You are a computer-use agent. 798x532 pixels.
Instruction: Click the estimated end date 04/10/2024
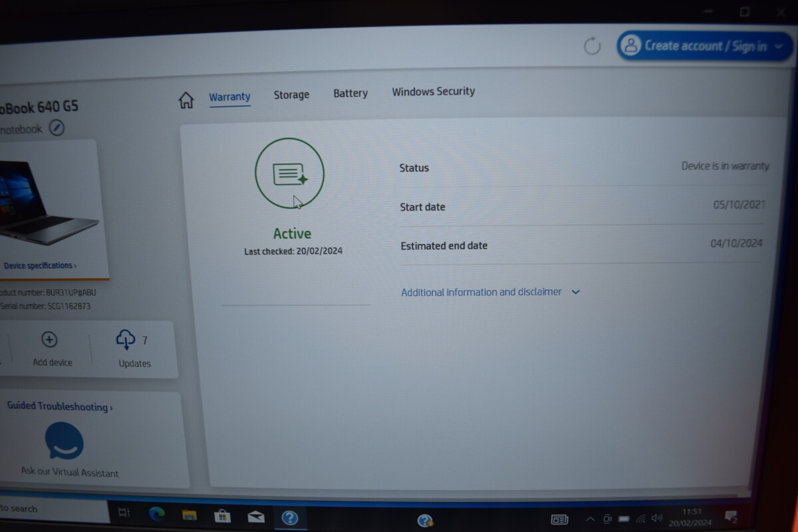736,243
